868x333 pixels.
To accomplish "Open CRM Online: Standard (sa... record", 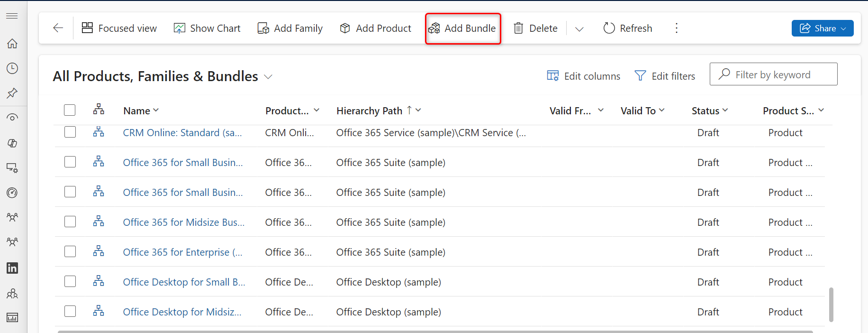I will 182,133.
